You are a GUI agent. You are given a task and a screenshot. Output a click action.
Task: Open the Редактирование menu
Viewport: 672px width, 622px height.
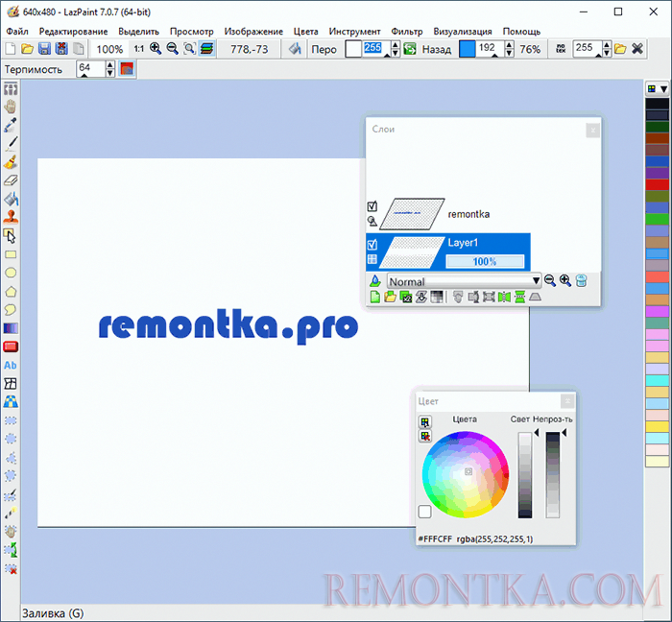(73, 32)
